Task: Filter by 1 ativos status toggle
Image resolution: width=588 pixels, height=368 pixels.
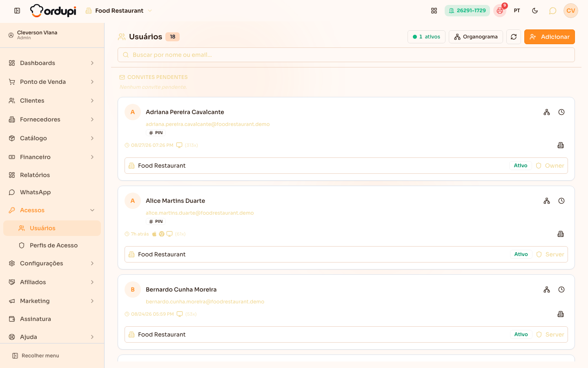Action: point(426,37)
